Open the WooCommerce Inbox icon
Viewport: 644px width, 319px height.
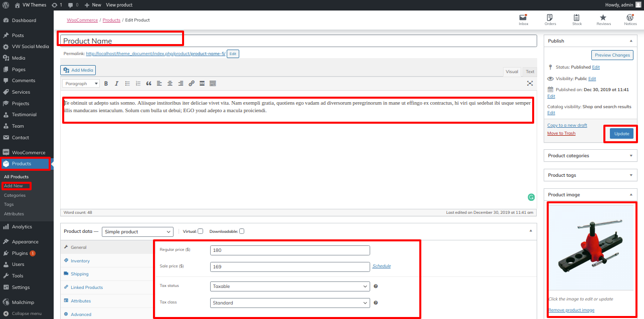[x=523, y=20]
